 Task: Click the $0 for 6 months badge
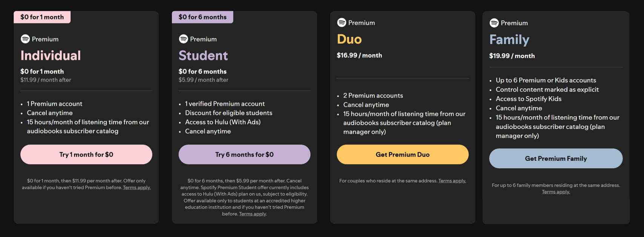(202, 17)
